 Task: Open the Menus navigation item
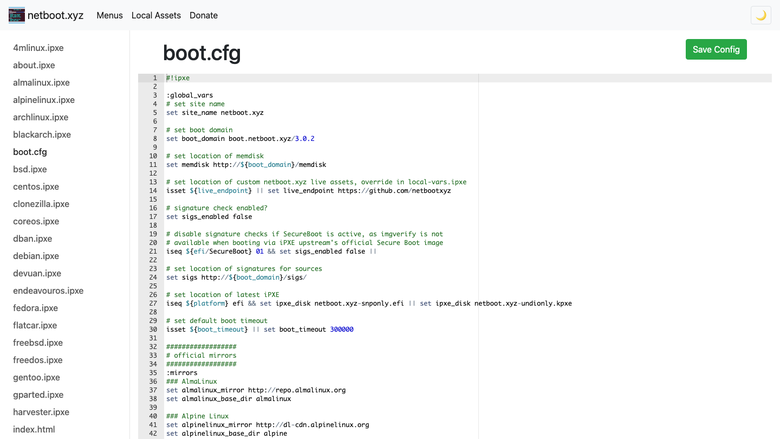coord(109,15)
